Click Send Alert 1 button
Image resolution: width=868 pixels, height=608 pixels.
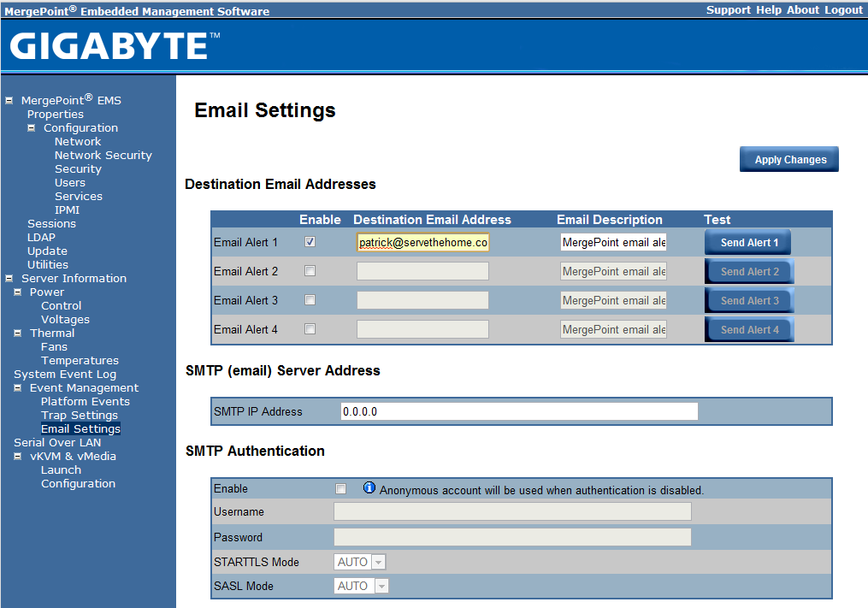(748, 243)
